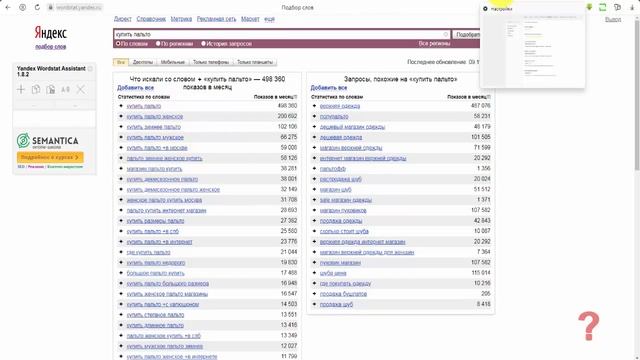Screen dimensions: 640x360
Task: Toggle the Wordstat Assistant panel collapse box
Action: click(x=90, y=69)
